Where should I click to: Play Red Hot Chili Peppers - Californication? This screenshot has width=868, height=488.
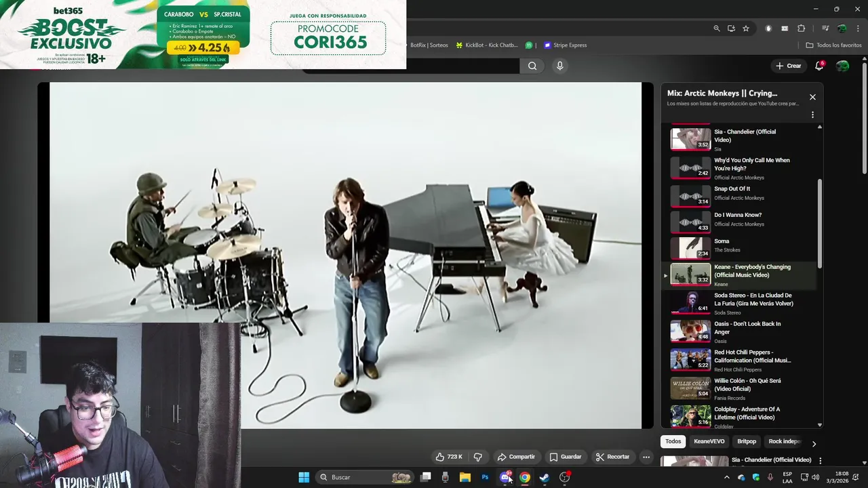[740, 360]
